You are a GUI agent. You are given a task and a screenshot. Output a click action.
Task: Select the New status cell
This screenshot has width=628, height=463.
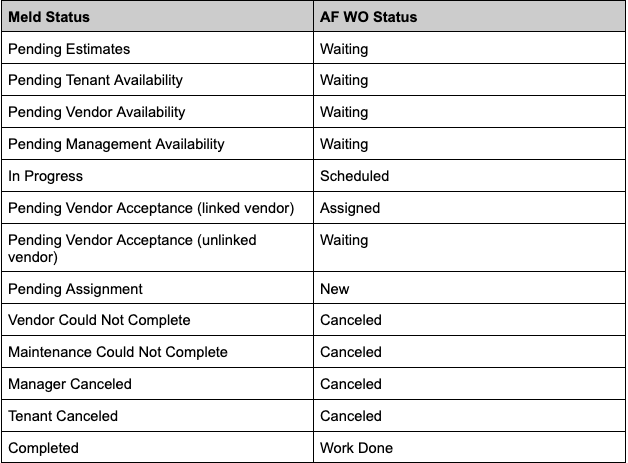pyautogui.click(x=335, y=289)
